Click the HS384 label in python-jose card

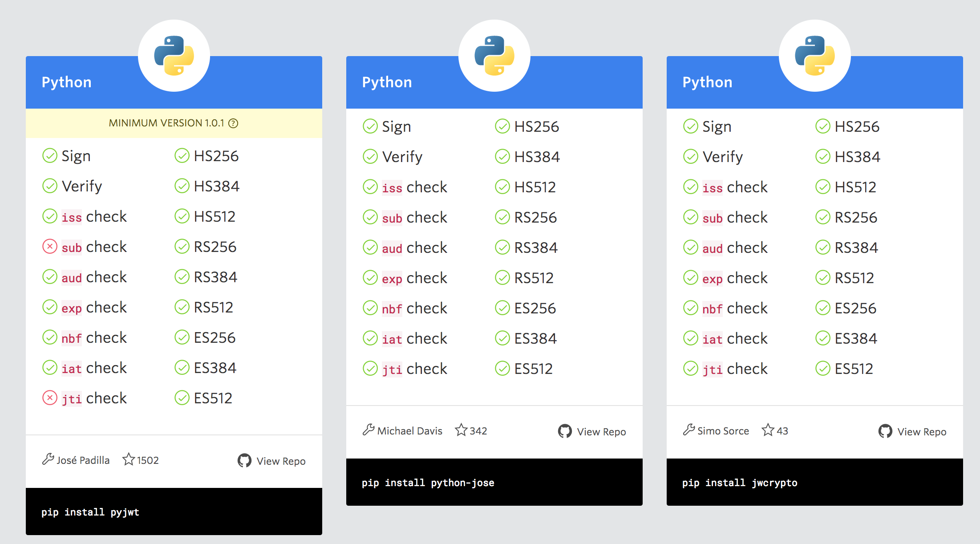(537, 157)
